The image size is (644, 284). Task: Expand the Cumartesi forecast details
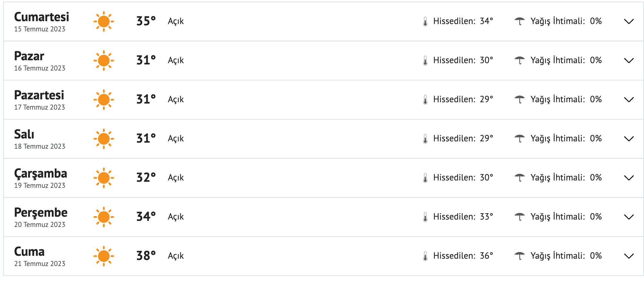coord(629,21)
